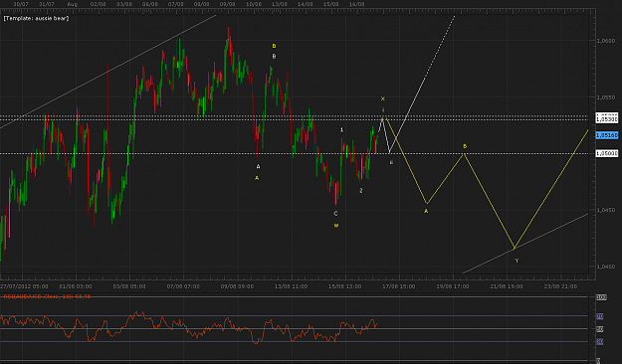Click the orange RSI(AUD/USD.Close, 13) indicator label
The height and width of the screenshot is (364, 622).
click(47, 296)
